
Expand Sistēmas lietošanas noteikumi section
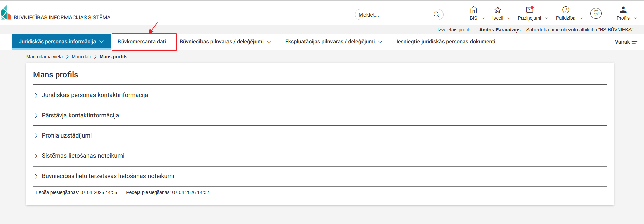[83, 156]
